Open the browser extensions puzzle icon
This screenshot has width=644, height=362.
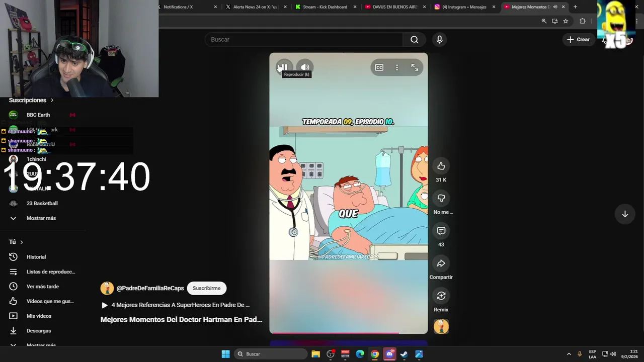tap(583, 21)
